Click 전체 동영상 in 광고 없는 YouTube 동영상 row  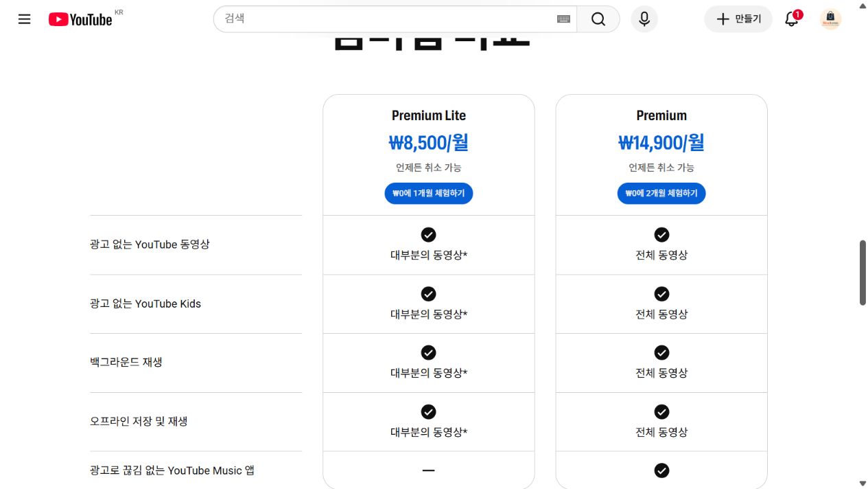tap(661, 255)
